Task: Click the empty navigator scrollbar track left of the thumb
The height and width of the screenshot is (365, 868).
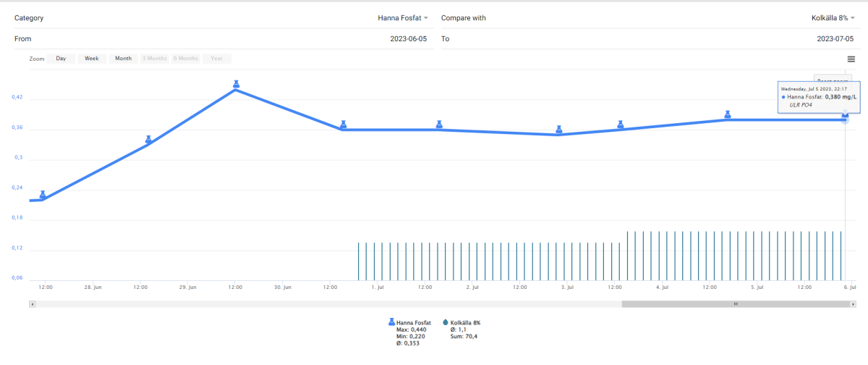Action: pos(328,304)
